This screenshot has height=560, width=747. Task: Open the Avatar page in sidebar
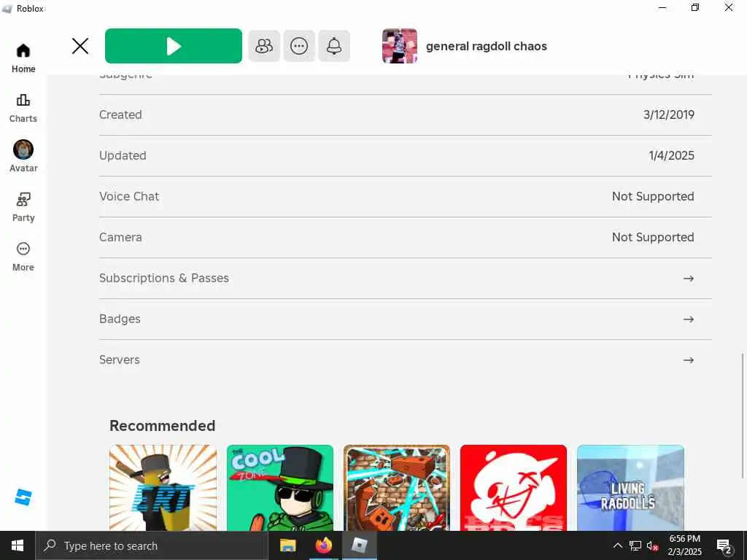point(23,156)
